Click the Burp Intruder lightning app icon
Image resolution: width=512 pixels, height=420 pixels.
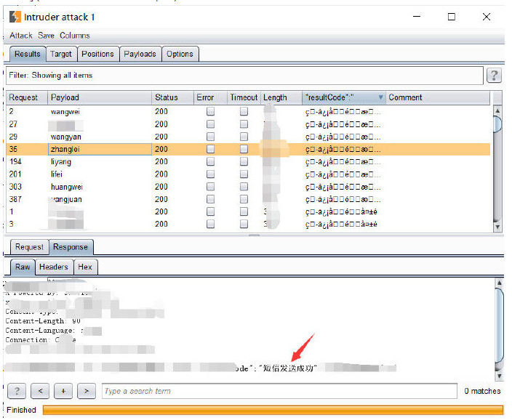[15, 17]
